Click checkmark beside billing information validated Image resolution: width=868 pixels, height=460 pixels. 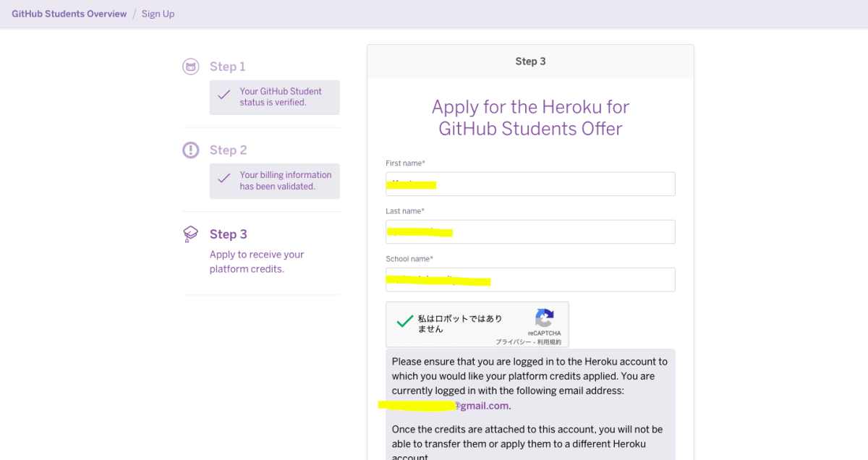click(x=224, y=178)
